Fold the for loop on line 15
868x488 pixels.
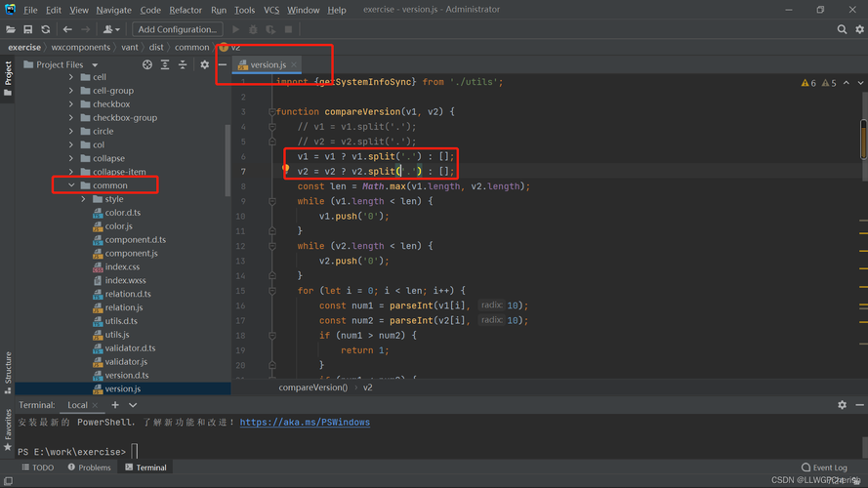[271, 291]
